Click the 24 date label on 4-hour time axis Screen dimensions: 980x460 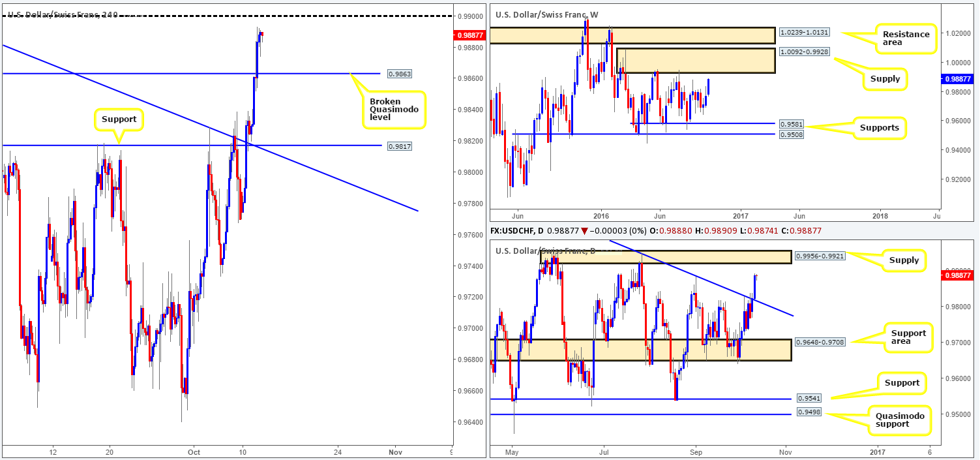pyautogui.click(x=337, y=452)
